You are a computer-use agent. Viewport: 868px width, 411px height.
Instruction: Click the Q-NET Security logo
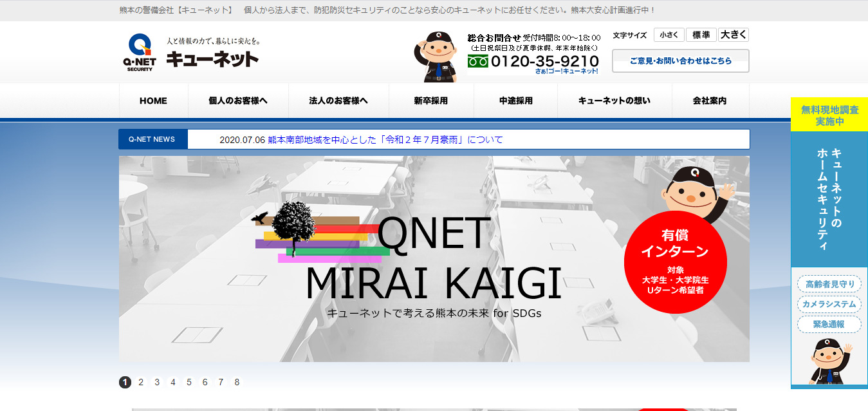(x=139, y=52)
